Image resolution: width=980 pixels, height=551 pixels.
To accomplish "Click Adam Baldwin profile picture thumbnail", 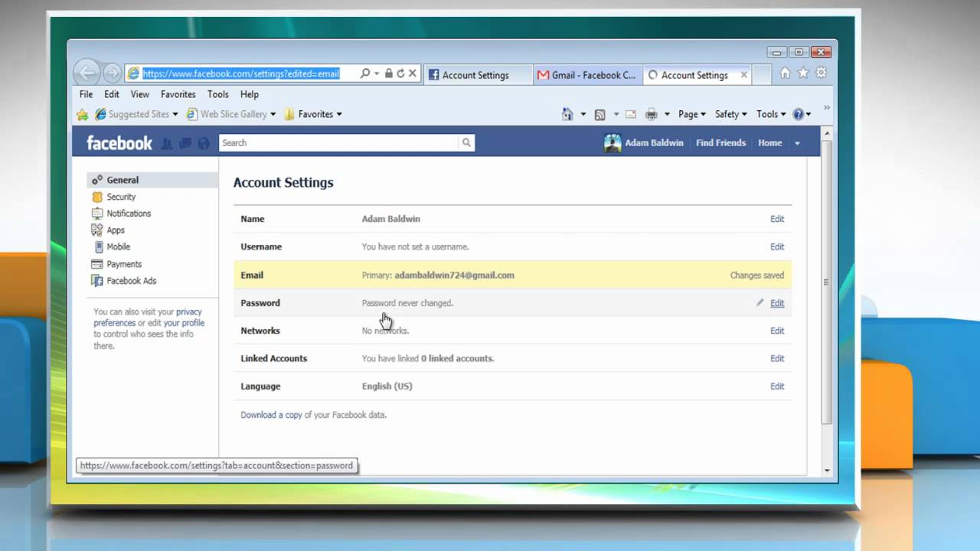I will coord(612,143).
